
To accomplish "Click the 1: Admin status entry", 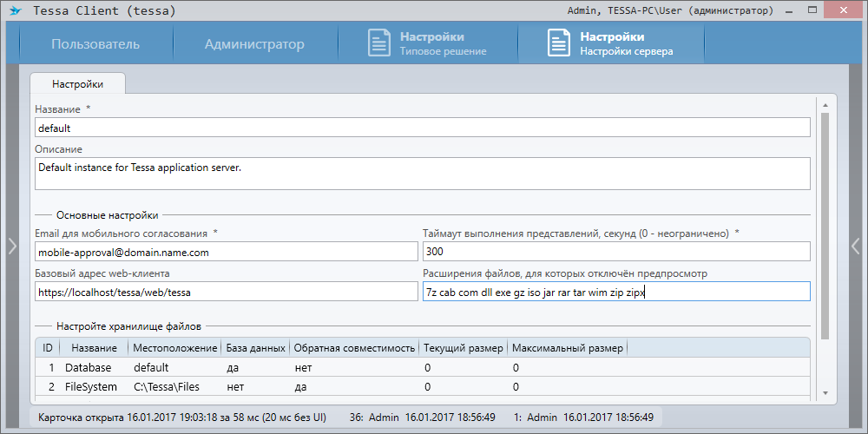I will pos(583,417).
